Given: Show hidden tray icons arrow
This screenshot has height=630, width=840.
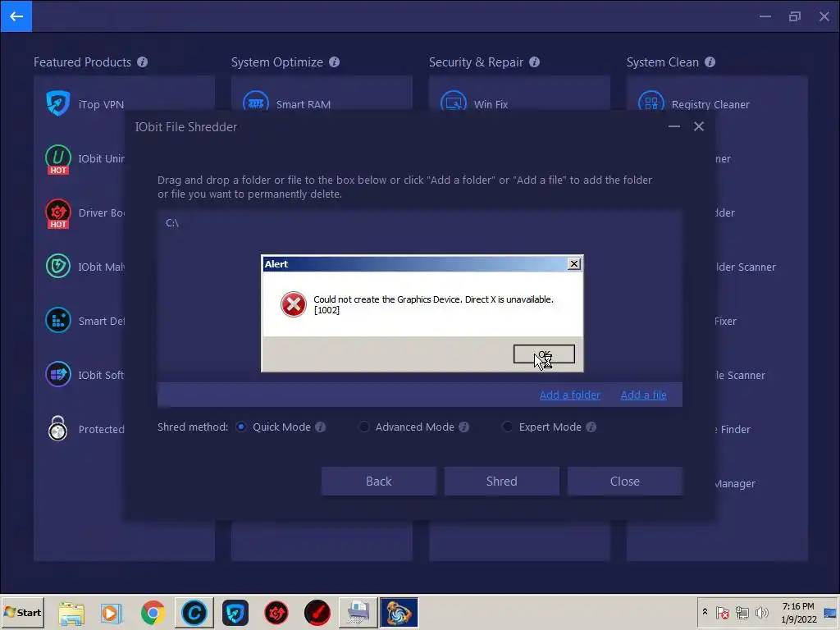Looking at the screenshot, I should pos(705,612).
